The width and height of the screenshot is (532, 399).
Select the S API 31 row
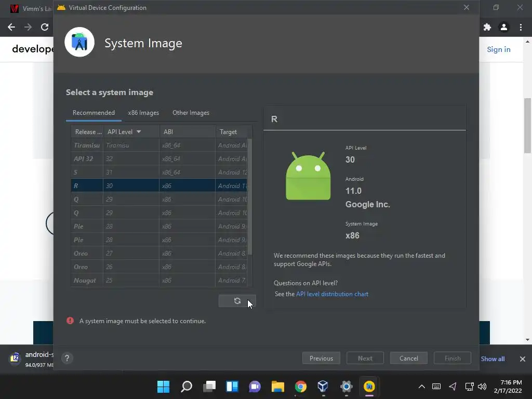tap(159, 172)
